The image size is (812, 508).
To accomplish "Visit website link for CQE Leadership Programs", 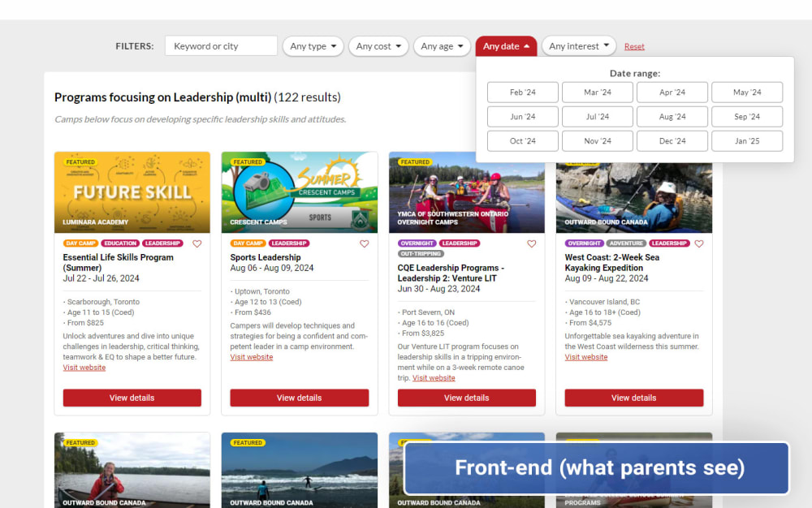I will point(434,377).
